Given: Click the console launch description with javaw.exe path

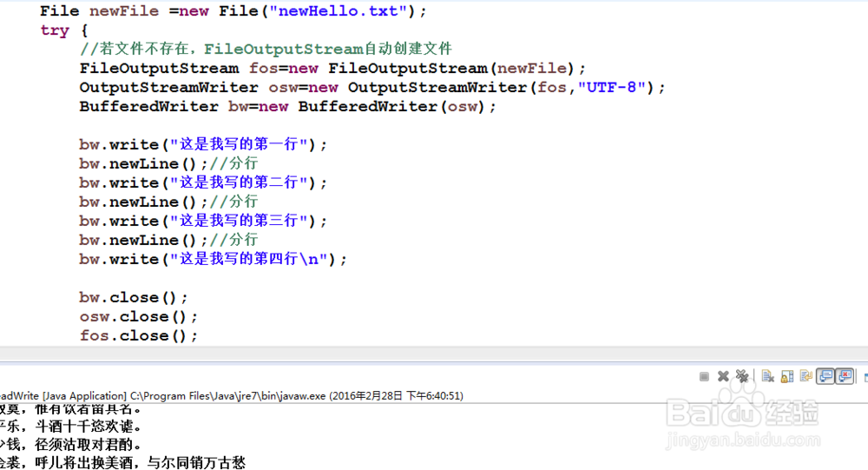Looking at the screenshot, I should click(x=232, y=396).
